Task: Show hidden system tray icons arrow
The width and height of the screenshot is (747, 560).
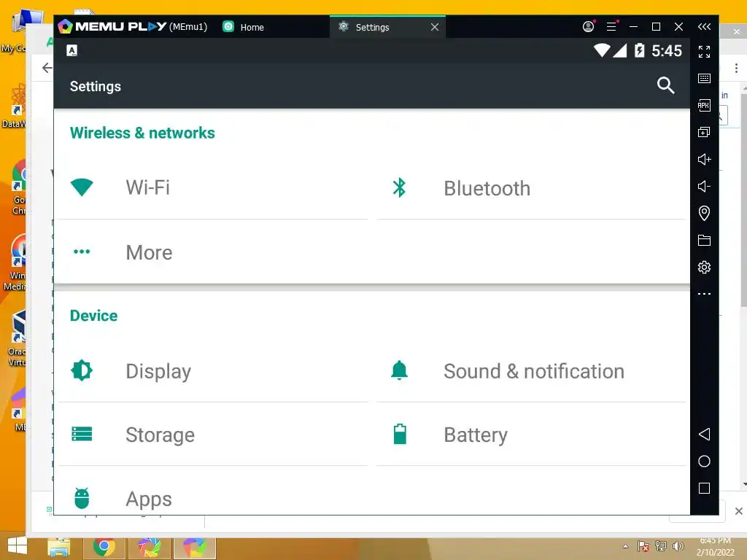Action: 625,546
